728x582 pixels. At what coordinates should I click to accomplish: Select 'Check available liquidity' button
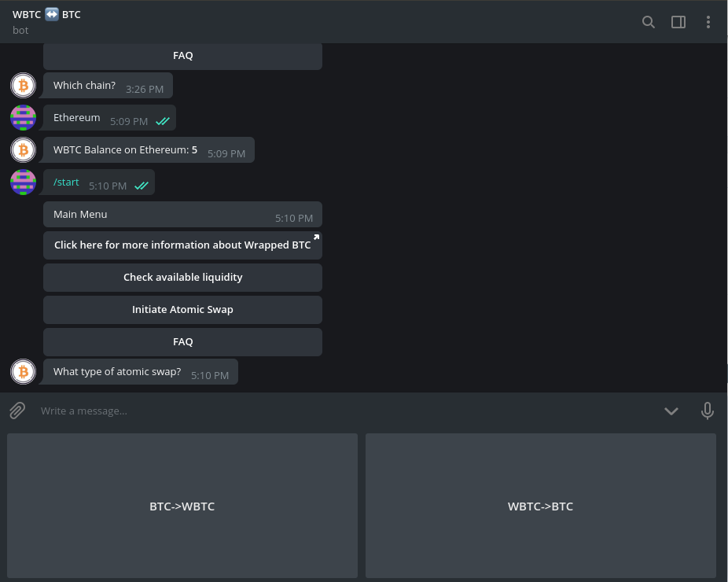click(182, 278)
